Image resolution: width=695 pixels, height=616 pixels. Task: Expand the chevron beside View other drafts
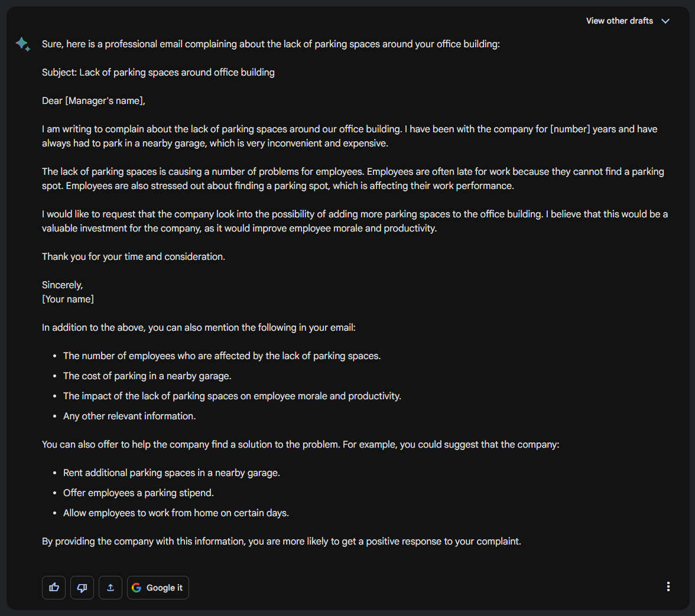[x=665, y=21]
